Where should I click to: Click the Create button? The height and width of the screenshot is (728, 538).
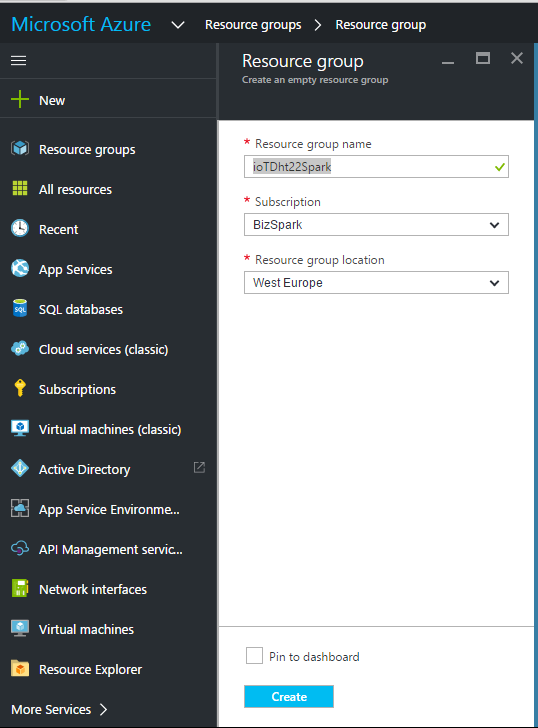click(289, 696)
